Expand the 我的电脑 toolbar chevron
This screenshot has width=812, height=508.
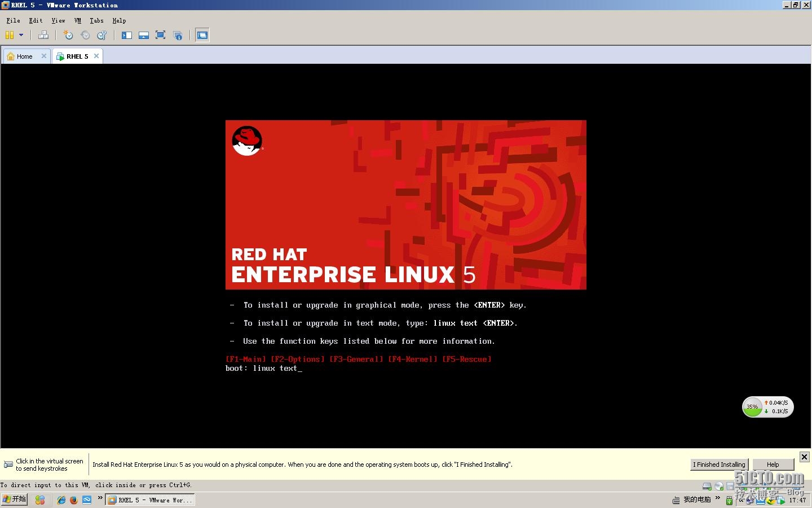[718, 498]
